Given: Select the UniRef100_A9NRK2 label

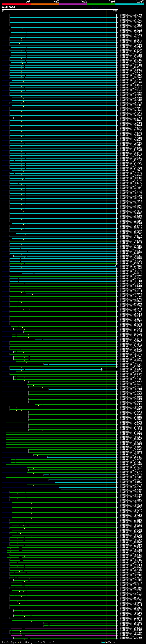Looking at the screenshot, I should pyautogui.click(x=131, y=409).
